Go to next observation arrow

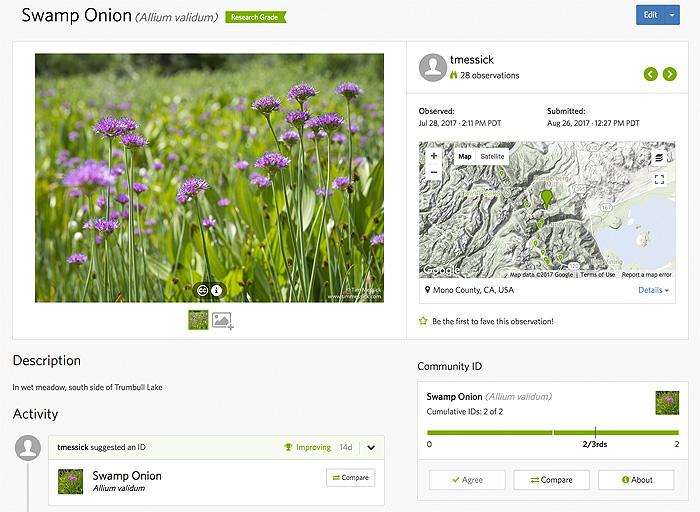click(670, 75)
